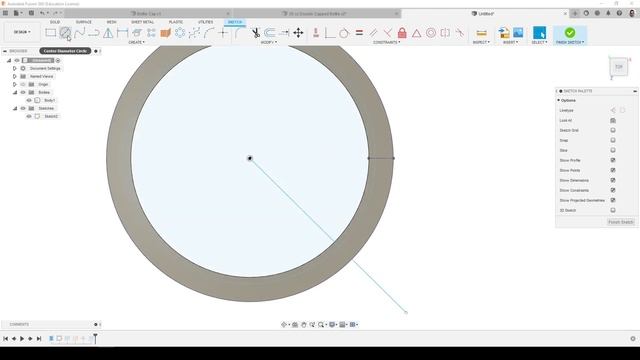
Task: Switch to the Plastic ribbon tab
Action: pos(176,22)
